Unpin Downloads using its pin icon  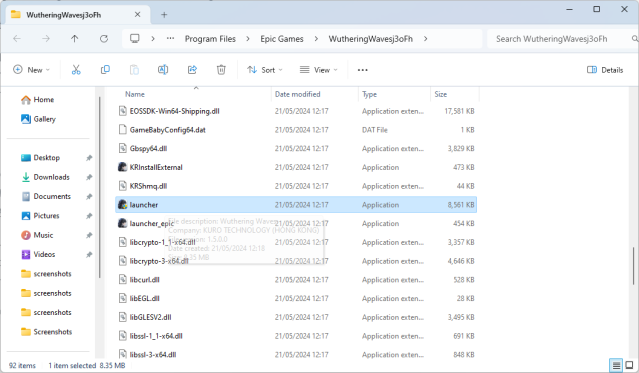click(89, 177)
